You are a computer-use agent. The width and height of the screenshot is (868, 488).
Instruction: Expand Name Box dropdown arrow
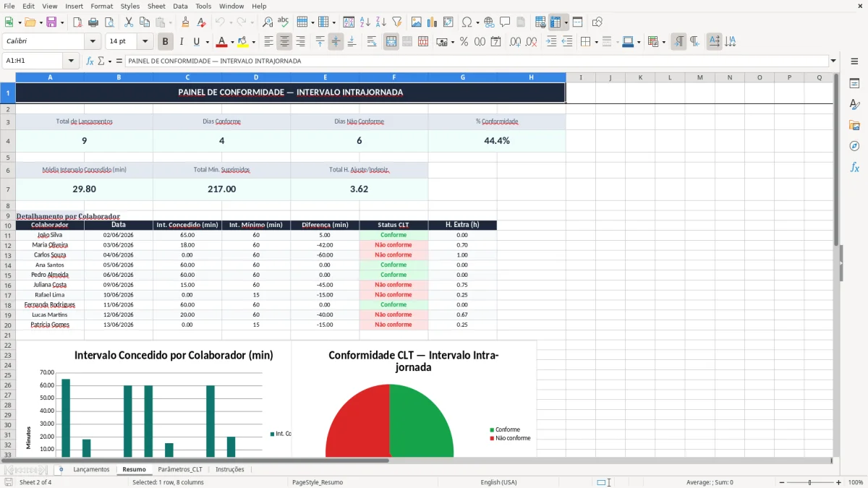coord(72,61)
